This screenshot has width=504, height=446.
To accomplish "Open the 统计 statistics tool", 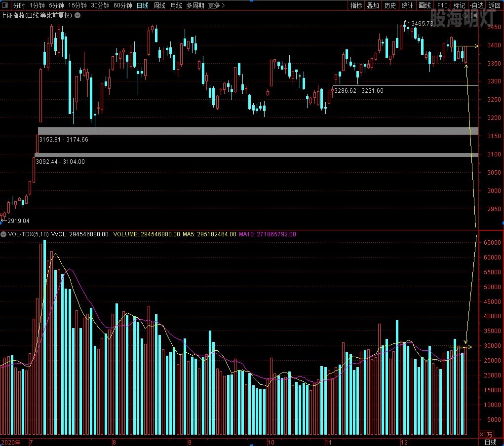I will coord(407,5).
